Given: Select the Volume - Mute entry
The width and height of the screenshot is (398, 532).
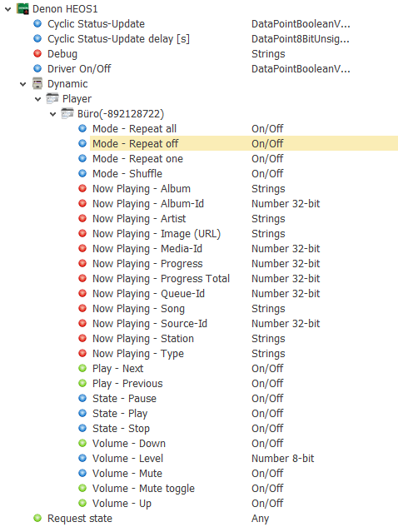Looking at the screenshot, I should click(127, 473).
